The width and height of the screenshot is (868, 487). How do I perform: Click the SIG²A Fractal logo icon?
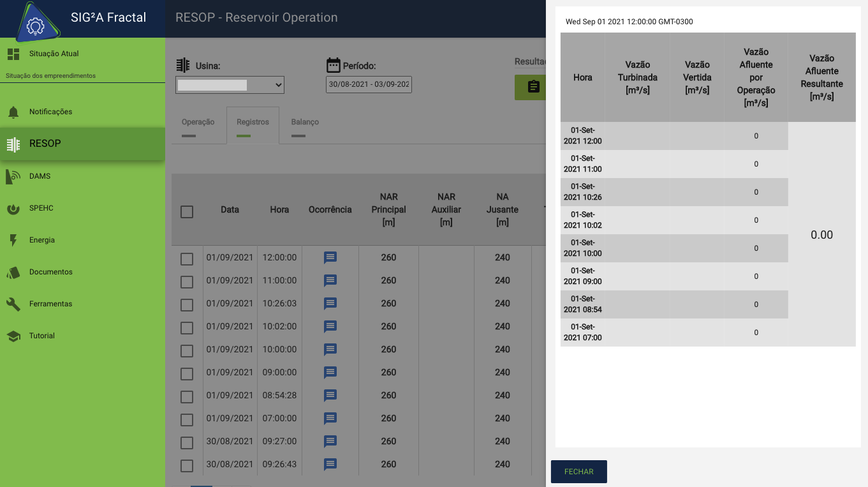click(34, 22)
